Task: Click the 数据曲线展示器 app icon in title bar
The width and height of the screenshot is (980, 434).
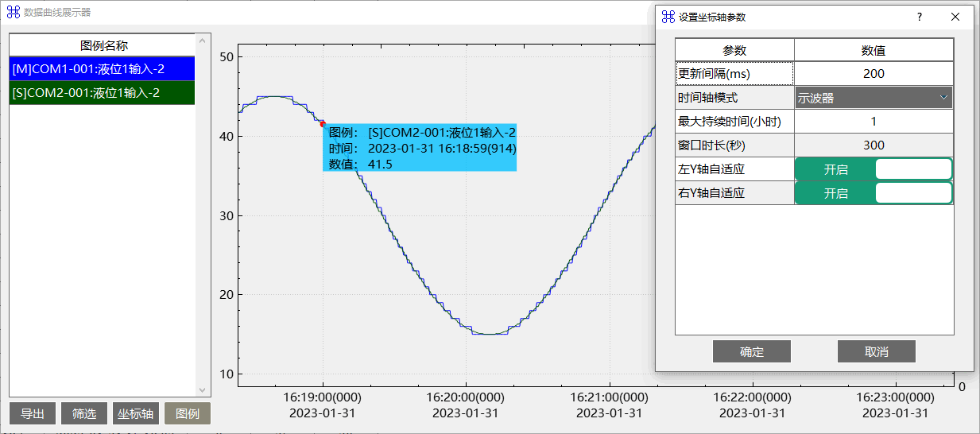Action: (x=13, y=12)
